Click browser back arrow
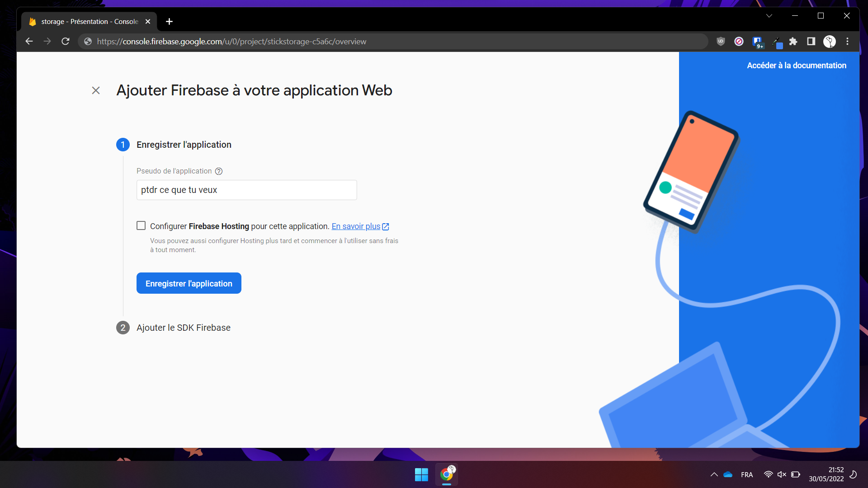868x488 pixels. pos(29,42)
